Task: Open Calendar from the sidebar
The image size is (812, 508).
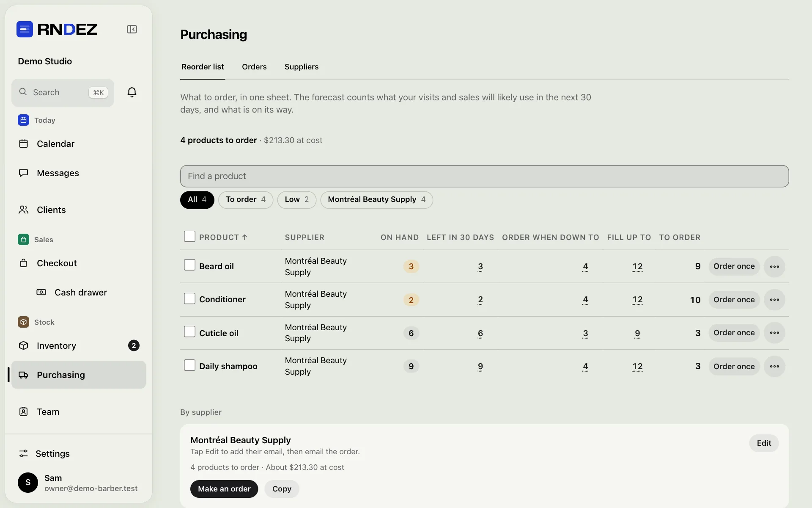Action: [x=79, y=144]
